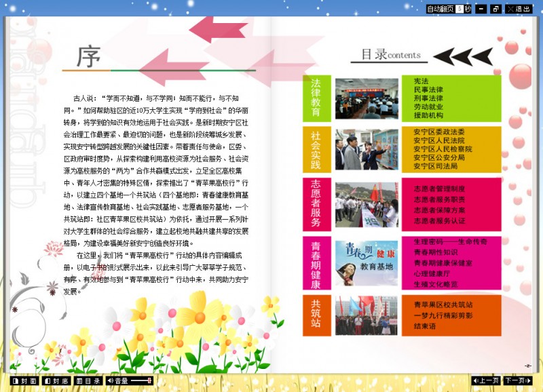Click the volume slider handle

[x=150, y=381]
